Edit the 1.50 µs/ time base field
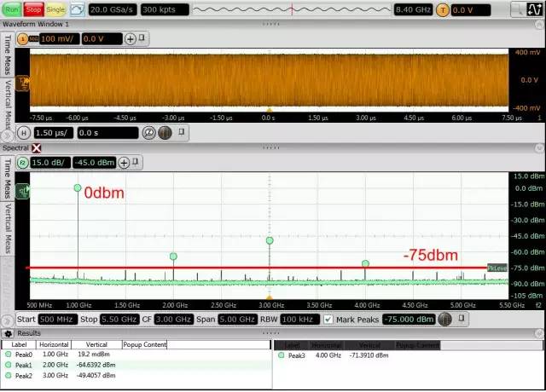546x392 pixels. tap(54, 133)
